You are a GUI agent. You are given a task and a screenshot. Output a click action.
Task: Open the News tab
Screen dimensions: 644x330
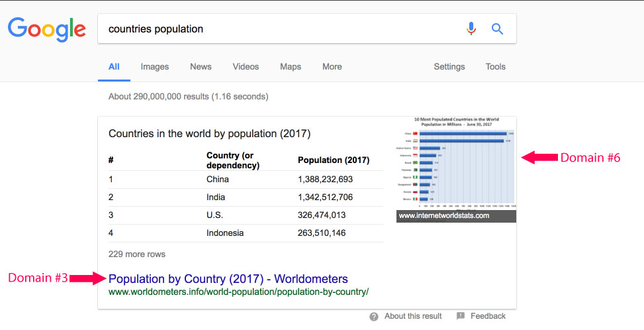click(x=201, y=66)
